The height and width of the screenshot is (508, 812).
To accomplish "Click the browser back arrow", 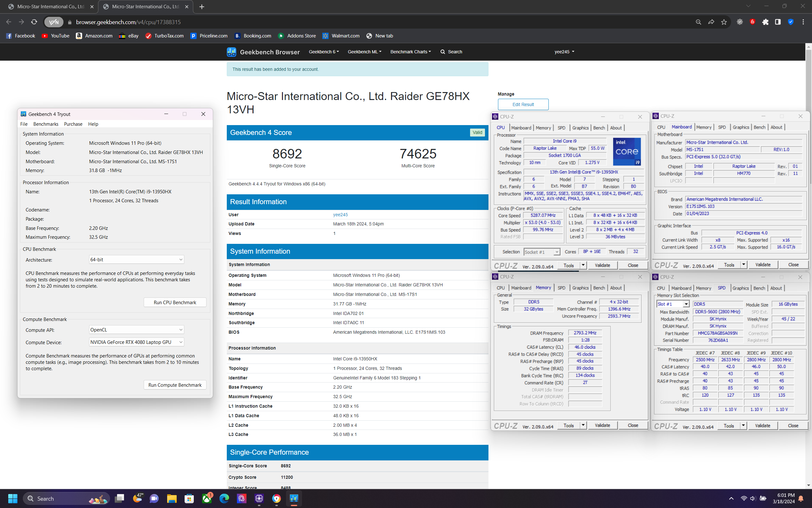I will pos(9,22).
